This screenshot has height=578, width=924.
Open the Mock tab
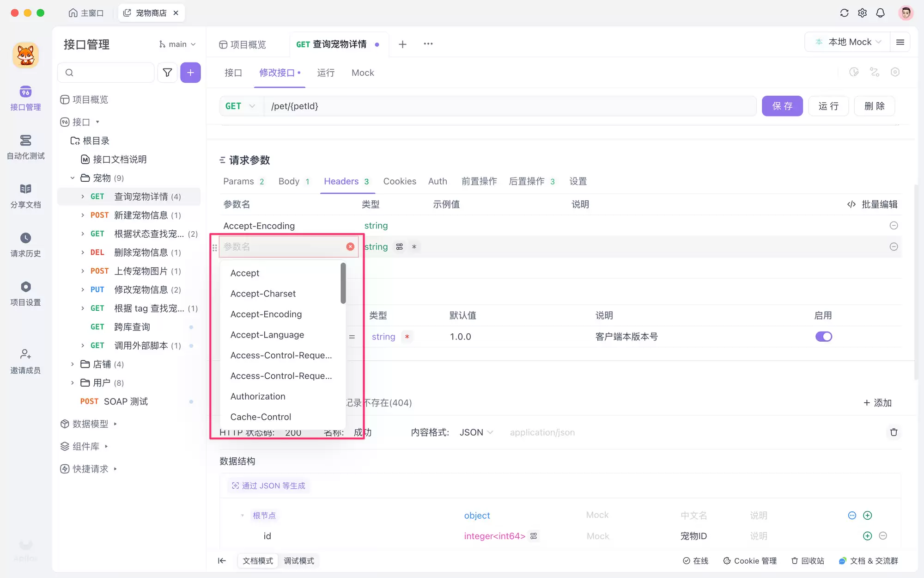(x=363, y=73)
